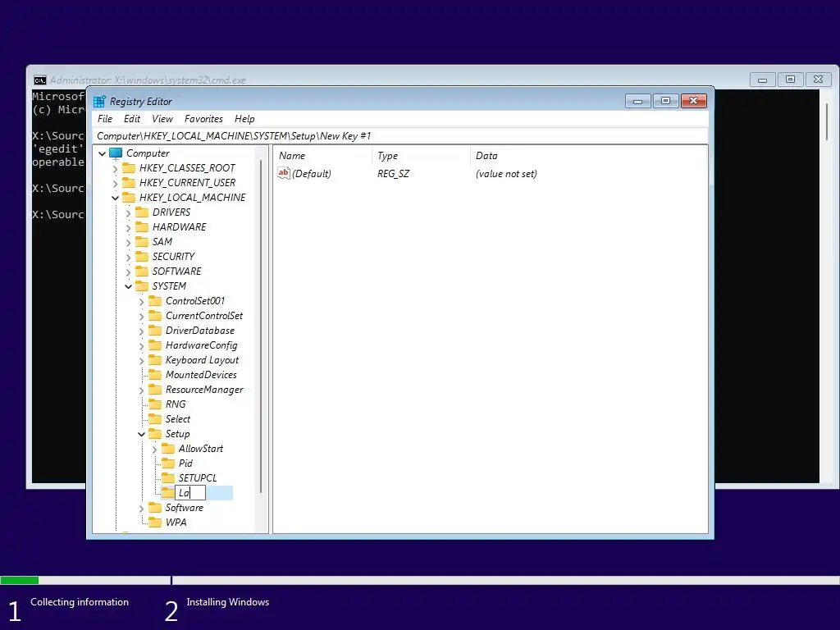
Task: Click the Keyboard Layout folder icon
Action: tap(155, 359)
